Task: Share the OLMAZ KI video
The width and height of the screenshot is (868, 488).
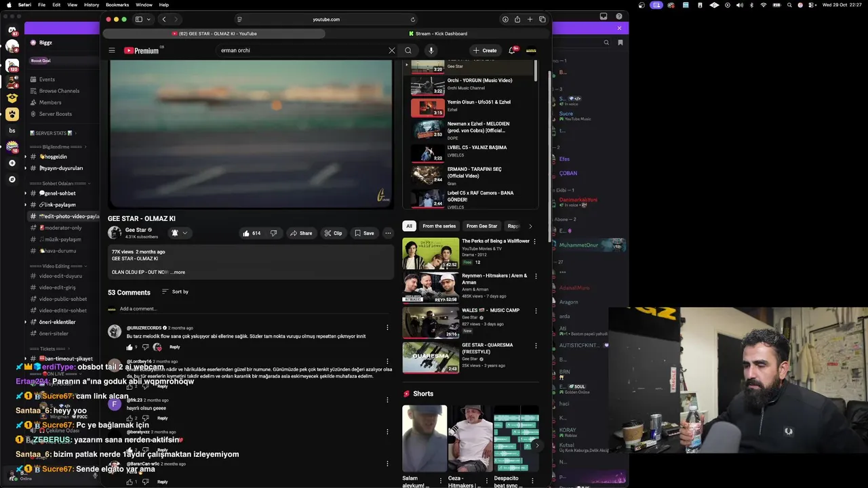Action: [x=301, y=233]
